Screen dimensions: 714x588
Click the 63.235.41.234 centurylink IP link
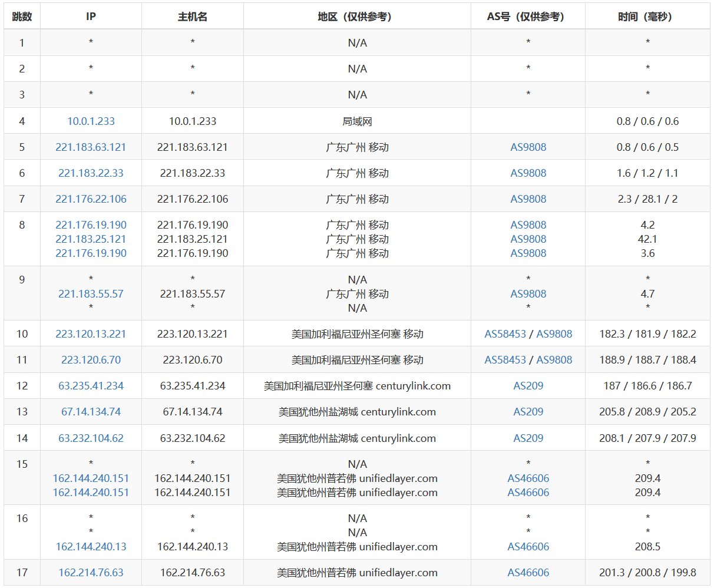[91, 385]
